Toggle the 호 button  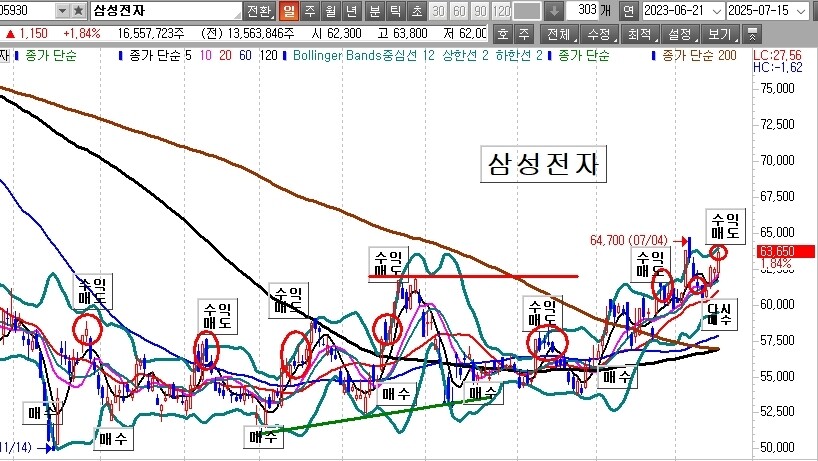click(502, 34)
